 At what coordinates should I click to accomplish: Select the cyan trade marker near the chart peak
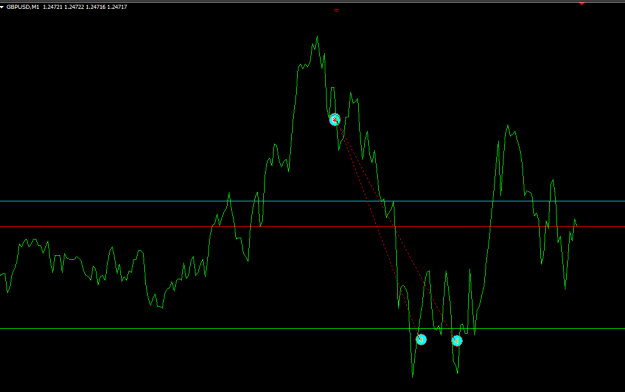(x=335, y=119)
